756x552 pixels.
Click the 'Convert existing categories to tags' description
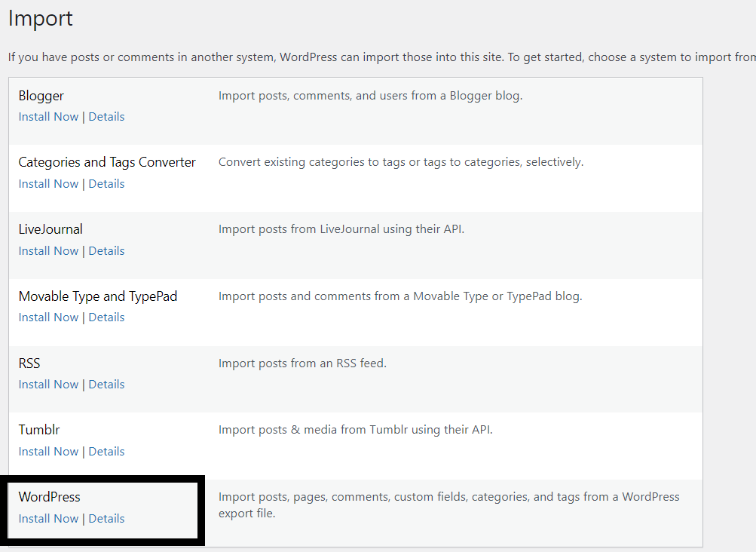[x=401, y=162]
